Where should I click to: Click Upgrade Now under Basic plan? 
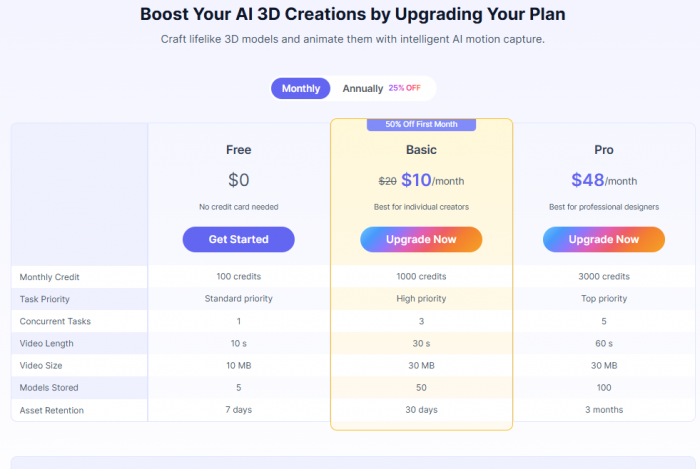[421, 239]
